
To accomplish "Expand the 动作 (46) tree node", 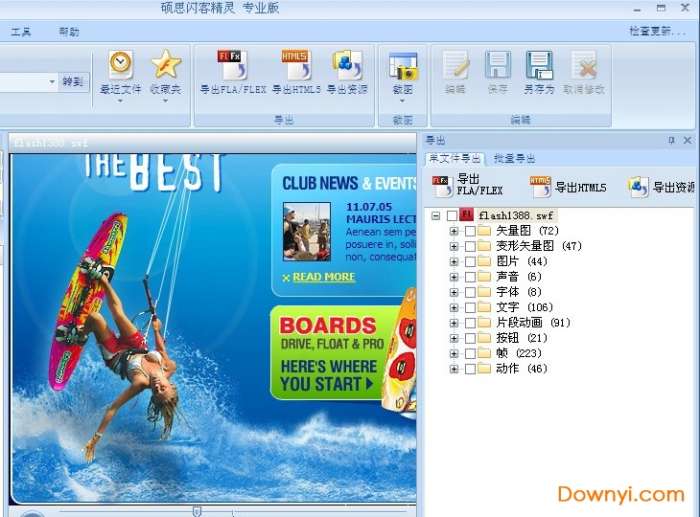I will click(x=454, y=369).
